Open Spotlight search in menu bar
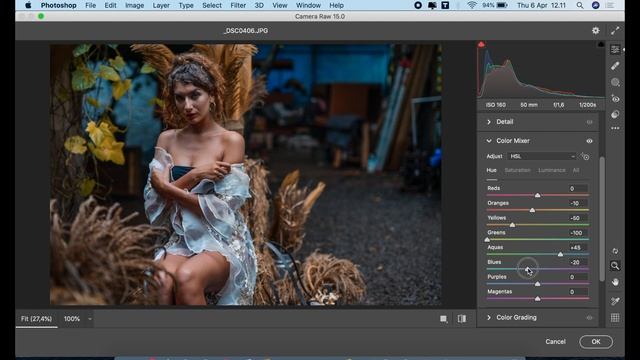This screenshot has width=640, height=360. point(580,5)
